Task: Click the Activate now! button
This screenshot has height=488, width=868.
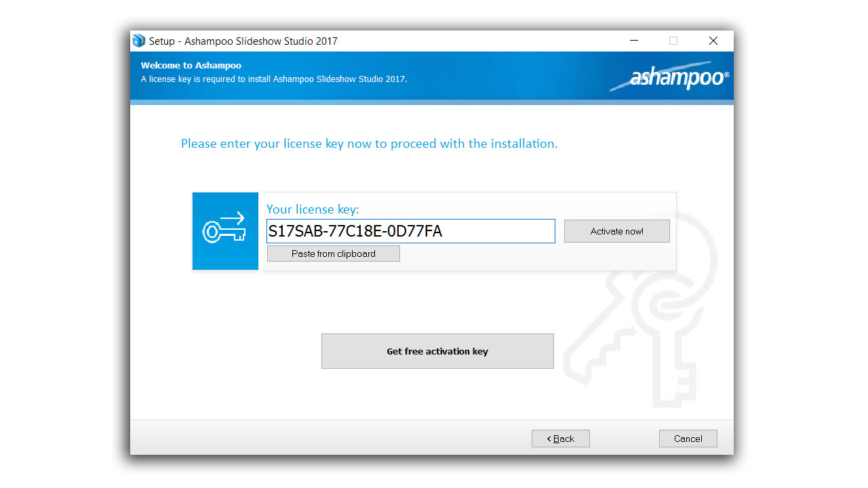Action: tap(616, 231)
